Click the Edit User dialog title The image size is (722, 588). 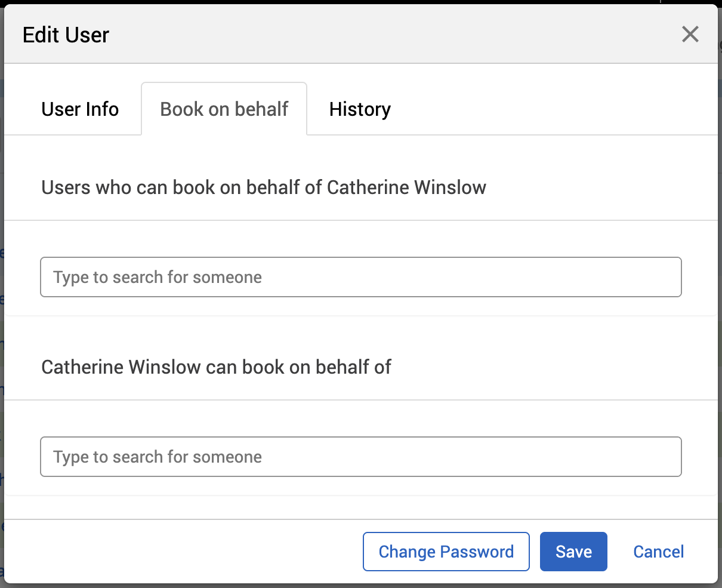tap(66, 35)
